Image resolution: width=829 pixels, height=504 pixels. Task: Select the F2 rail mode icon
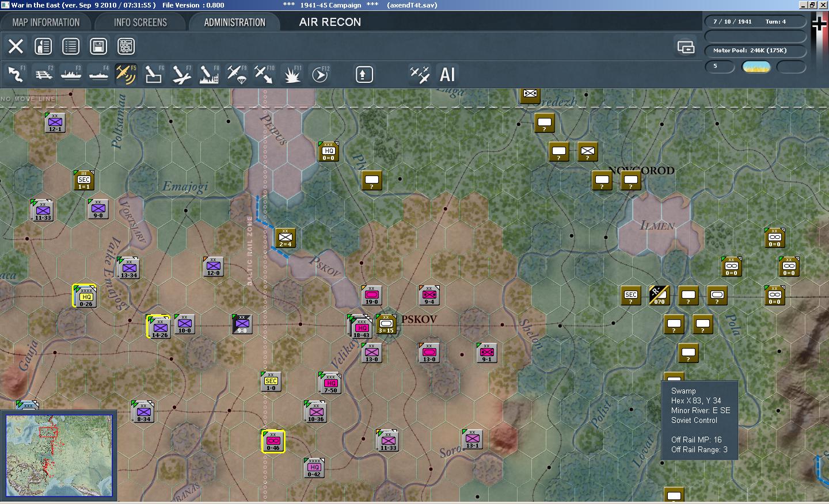point(43,74)
